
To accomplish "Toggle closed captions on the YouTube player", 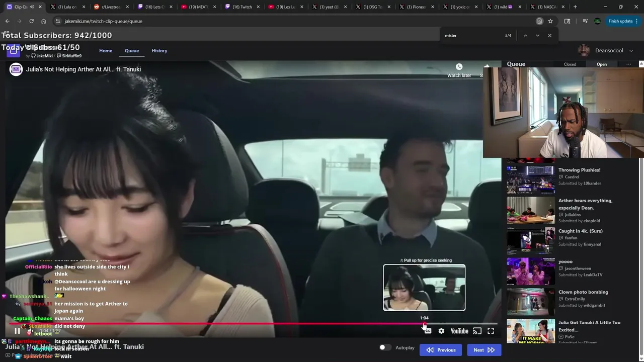I will (427, 331).
